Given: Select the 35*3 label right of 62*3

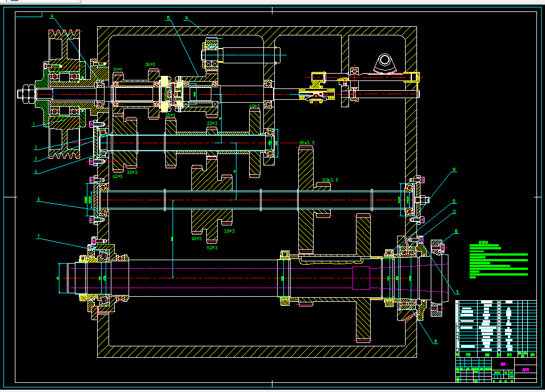Looking at the screenshot, I should [229, 231].
